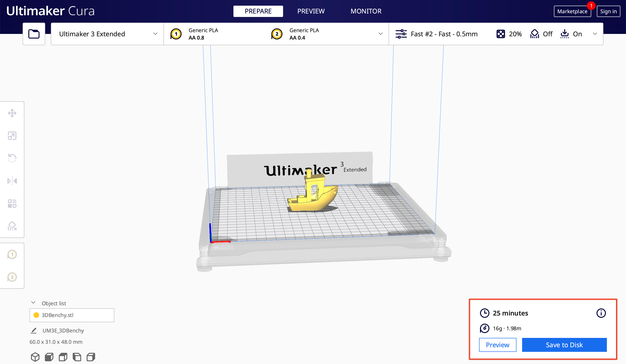Select the Per Model Settings tool
This screenshot has height=364, width=626.
12,203
